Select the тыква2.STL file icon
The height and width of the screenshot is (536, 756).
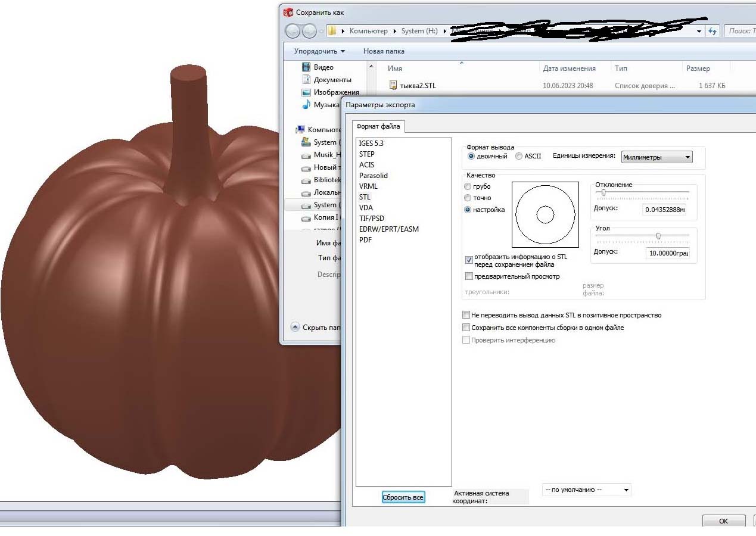pyautogui.click(x=393, y=85)
